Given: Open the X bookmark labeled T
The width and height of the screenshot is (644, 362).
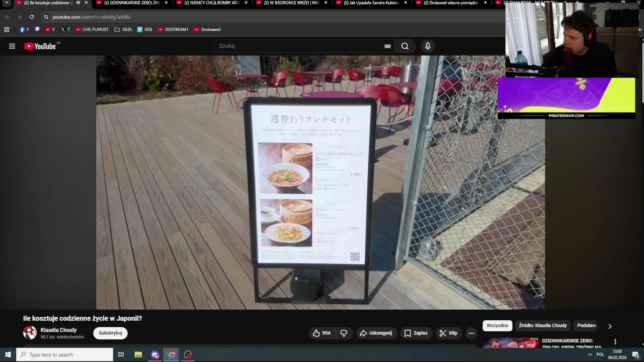Looking at the screenshot, I should 65,30.
